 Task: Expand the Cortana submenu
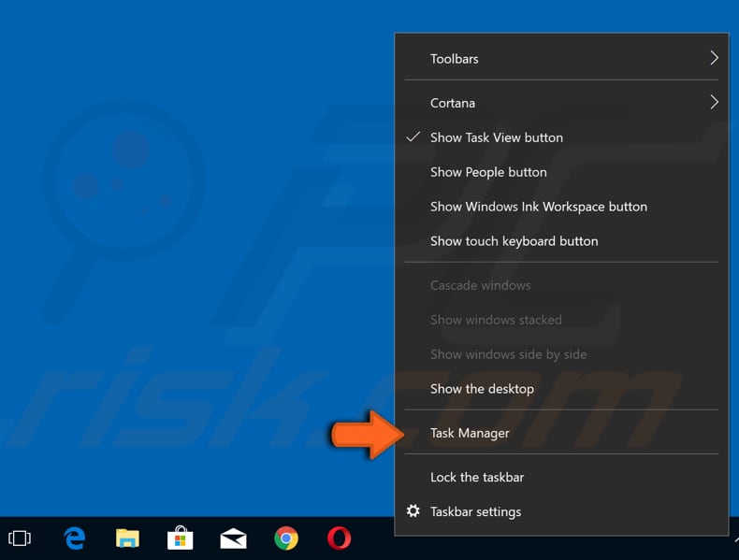click(561, 103)
